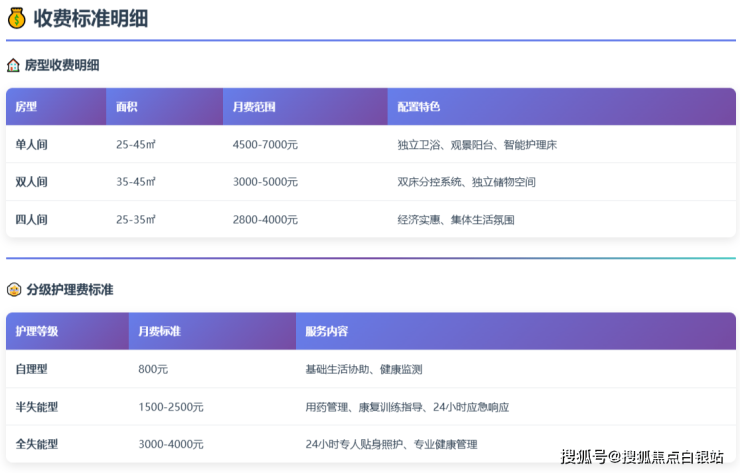Select the 自理型 care level row

[x=31, y=369]
